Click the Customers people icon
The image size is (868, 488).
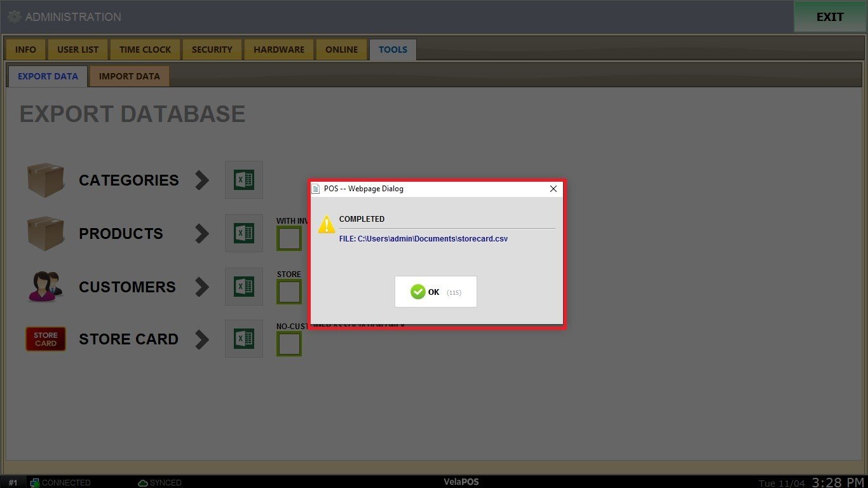tap(46, 287)
